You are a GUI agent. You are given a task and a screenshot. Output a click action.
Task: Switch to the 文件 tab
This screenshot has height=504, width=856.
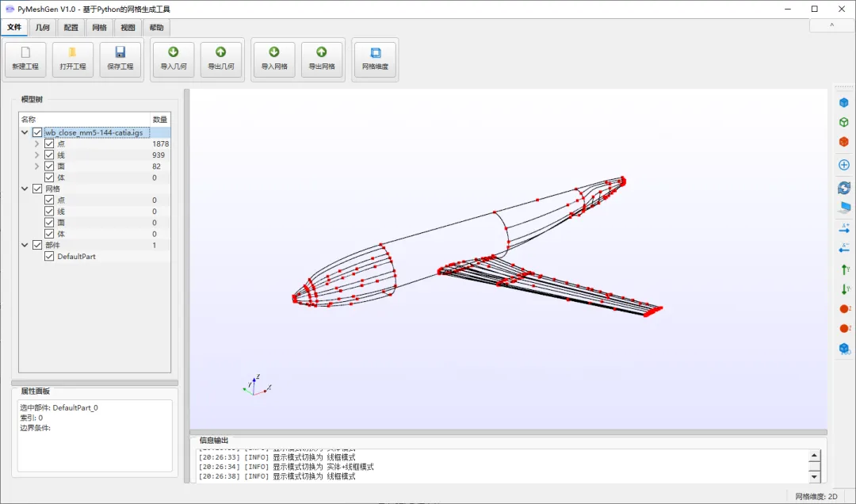pyautogui.click(x=14, y=27)
